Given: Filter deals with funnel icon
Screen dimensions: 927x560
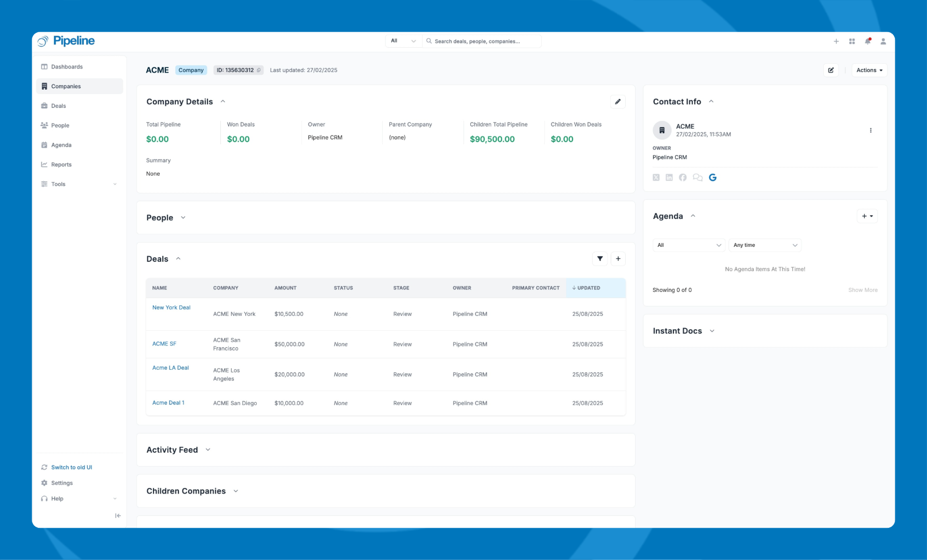Looking at the screenshot, I should [x=600, y=259].
